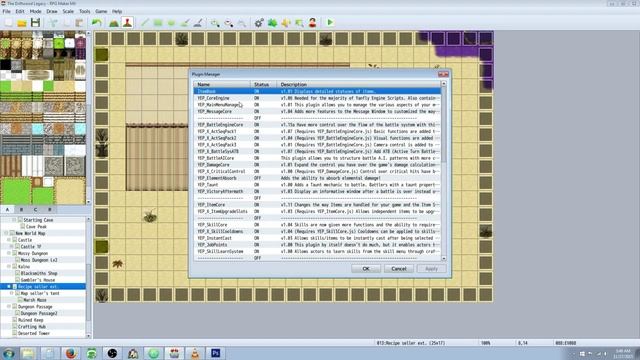Open the Mode menu

(36, 11)
